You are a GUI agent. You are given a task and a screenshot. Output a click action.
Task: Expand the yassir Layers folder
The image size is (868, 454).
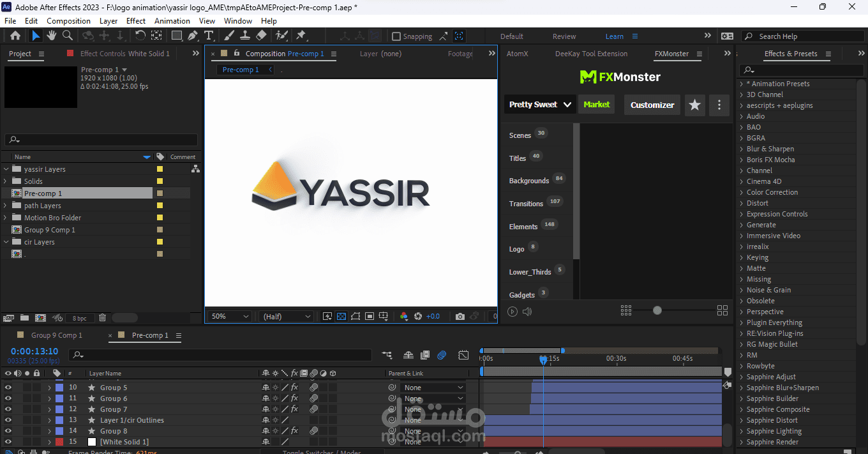coord(6,169)
